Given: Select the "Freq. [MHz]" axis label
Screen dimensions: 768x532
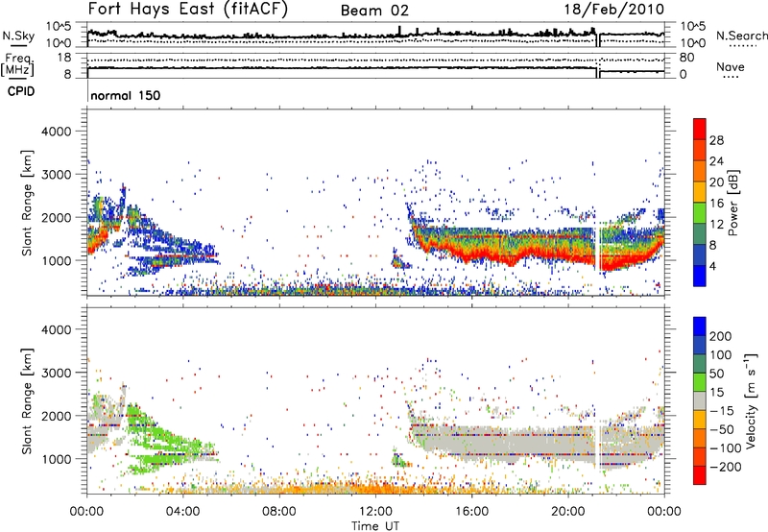Looking at the screenshot, I should 17,64.
